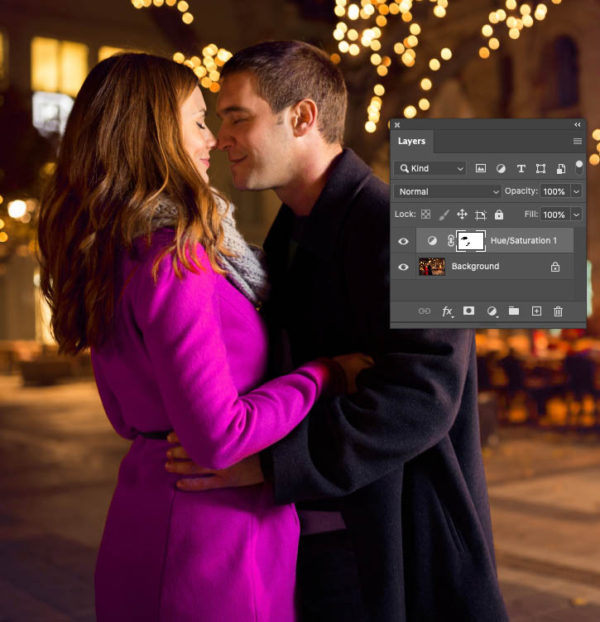Viewport: 600px width, 622px height.
Task: Select the Hue/Saturation 1 layer mask thumbnail
Action: point(471,240)
